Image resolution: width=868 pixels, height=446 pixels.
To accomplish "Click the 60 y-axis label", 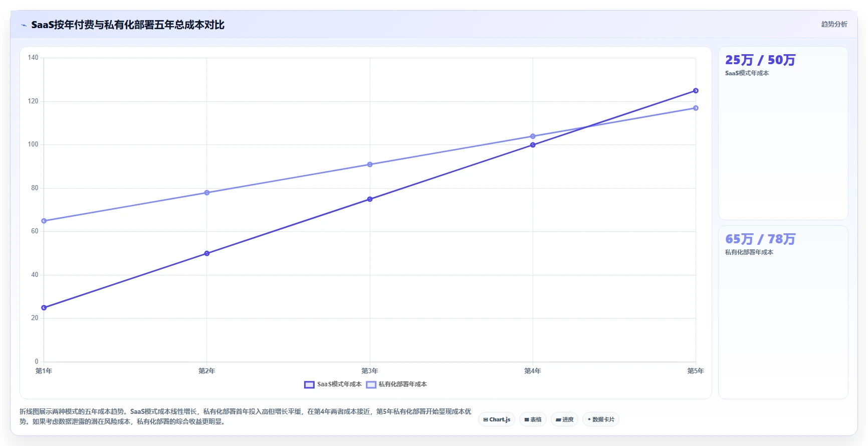I will pyautogui.click(x=35, y=231).
